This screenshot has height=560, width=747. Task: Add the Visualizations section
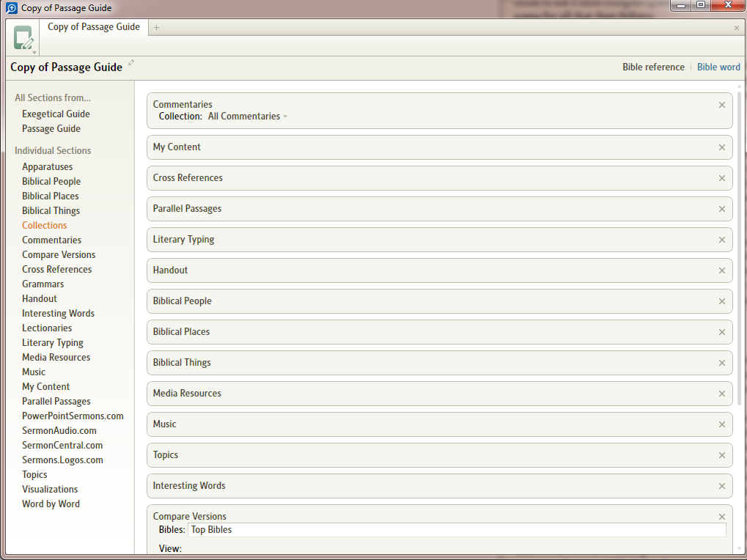click(50, 489)
